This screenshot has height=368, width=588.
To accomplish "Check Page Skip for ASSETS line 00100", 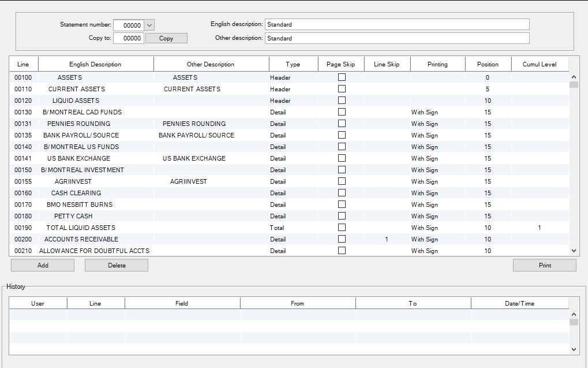I will click(x=342, y=77).
